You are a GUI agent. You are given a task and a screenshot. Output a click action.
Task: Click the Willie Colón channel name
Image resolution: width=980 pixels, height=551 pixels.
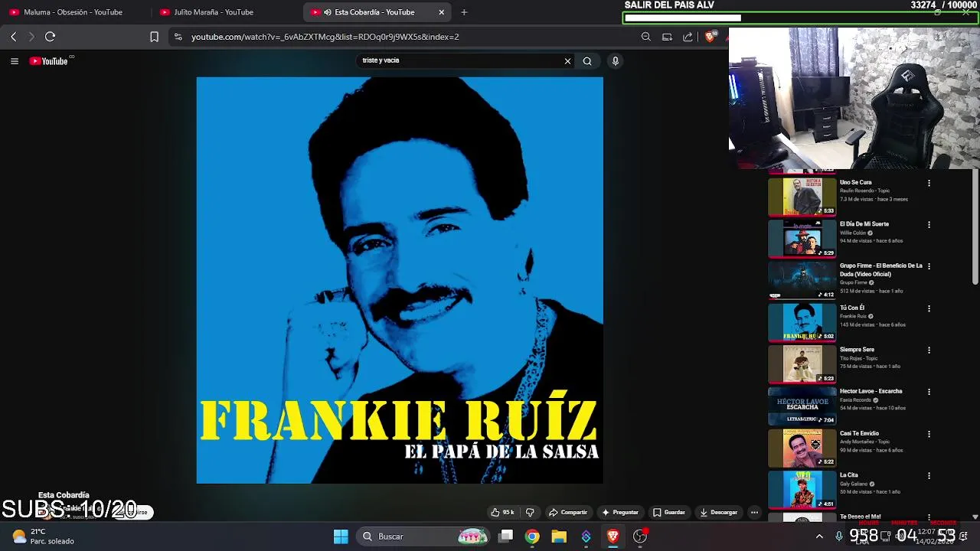click(x=853, y=233)
